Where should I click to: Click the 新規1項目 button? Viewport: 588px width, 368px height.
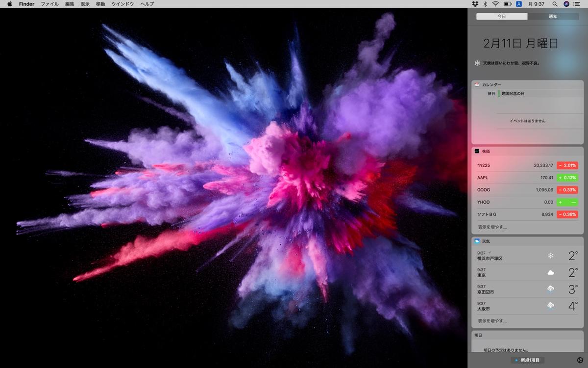[x=527, y=360]
